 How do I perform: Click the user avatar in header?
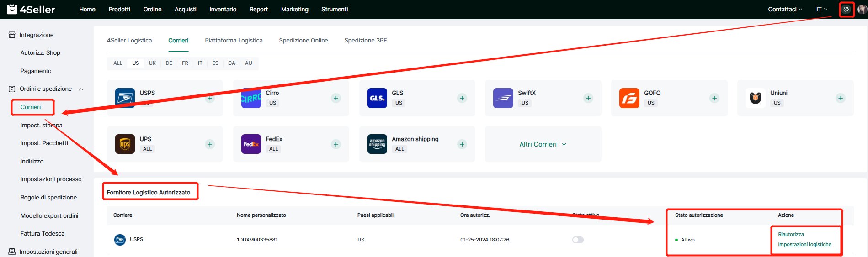(862, 9)
